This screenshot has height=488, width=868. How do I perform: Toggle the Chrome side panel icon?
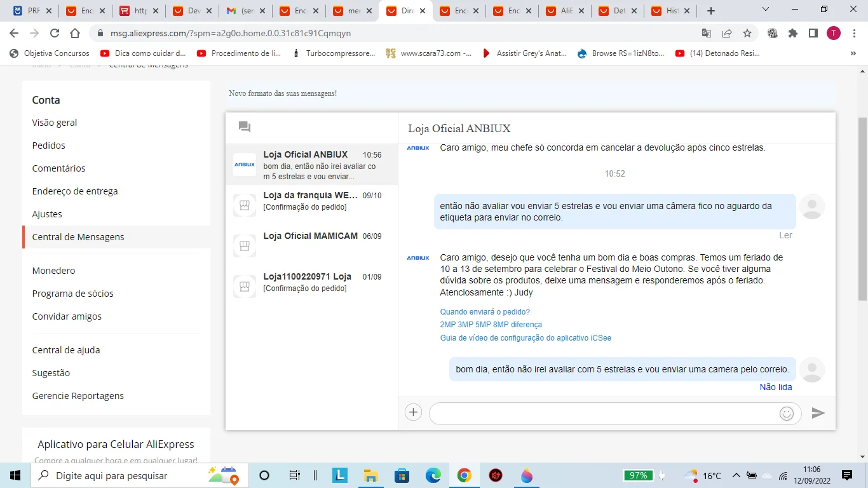click(813, 33)
